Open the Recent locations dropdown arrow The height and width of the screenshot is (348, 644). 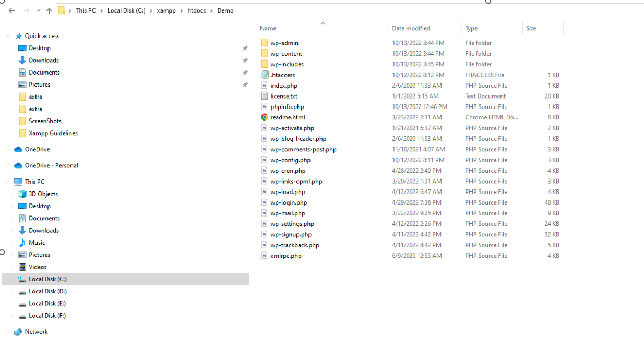38,11
